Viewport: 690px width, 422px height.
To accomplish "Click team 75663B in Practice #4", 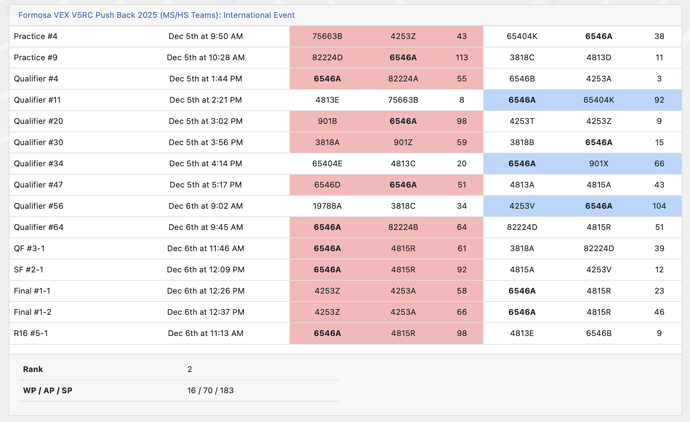I will point(327,36).
